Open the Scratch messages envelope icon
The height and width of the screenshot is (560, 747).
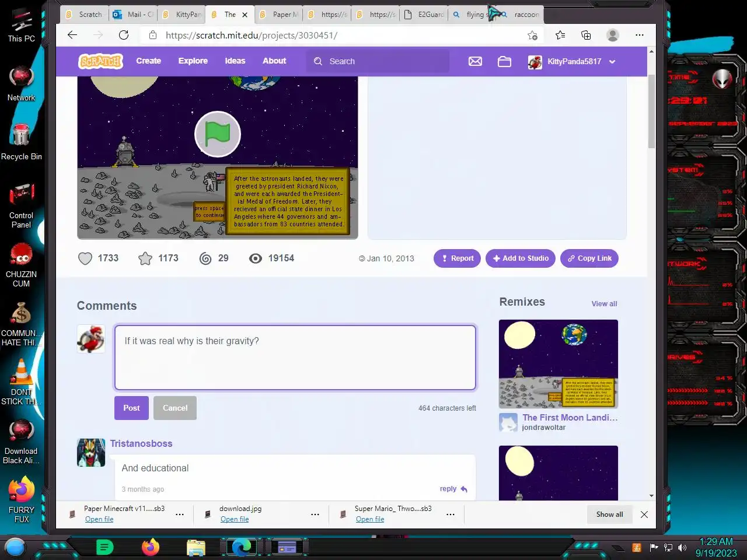pyautogui.click(x=475, y=61)
